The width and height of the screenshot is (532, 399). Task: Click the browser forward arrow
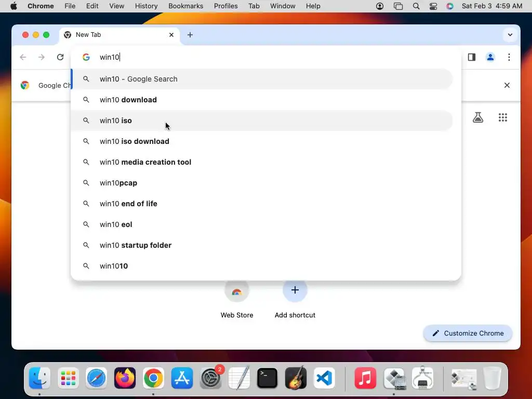click(x=42, y=57)
